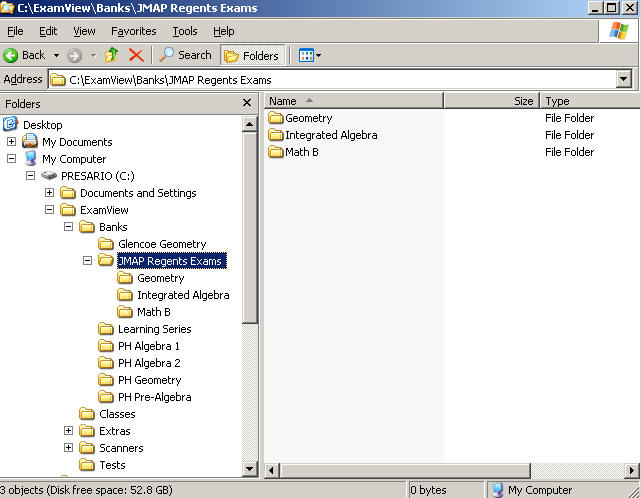Toggle the Folders pane button
Screen dimensions: 641x498
(x=252, y=55)
